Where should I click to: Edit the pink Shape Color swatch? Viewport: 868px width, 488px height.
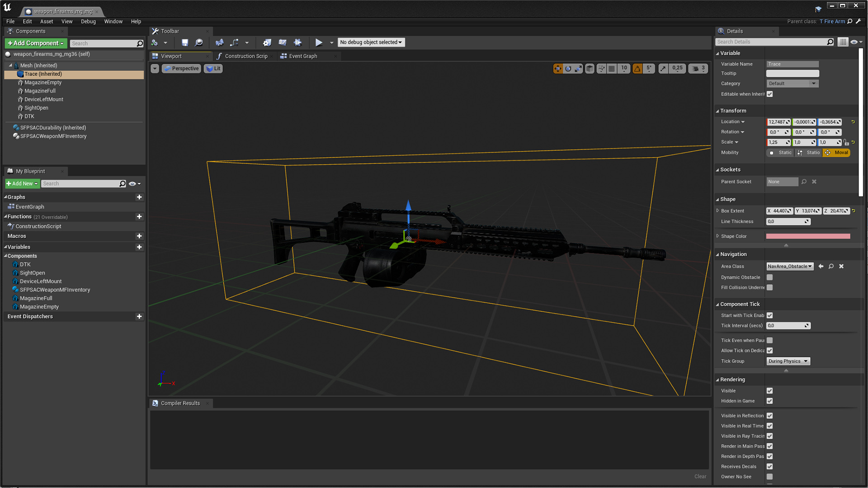[x=808, y=236]
